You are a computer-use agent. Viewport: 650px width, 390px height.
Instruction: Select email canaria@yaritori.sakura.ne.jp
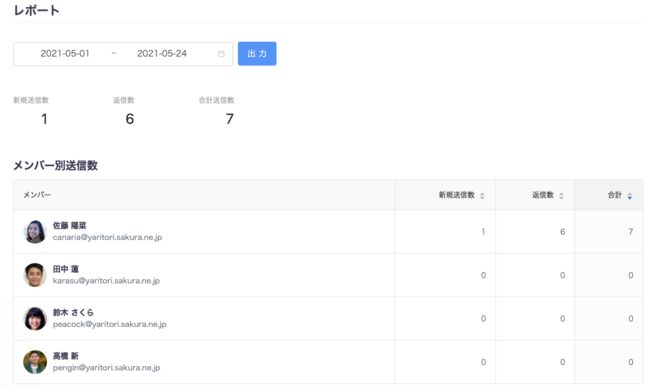pos(107,237)
